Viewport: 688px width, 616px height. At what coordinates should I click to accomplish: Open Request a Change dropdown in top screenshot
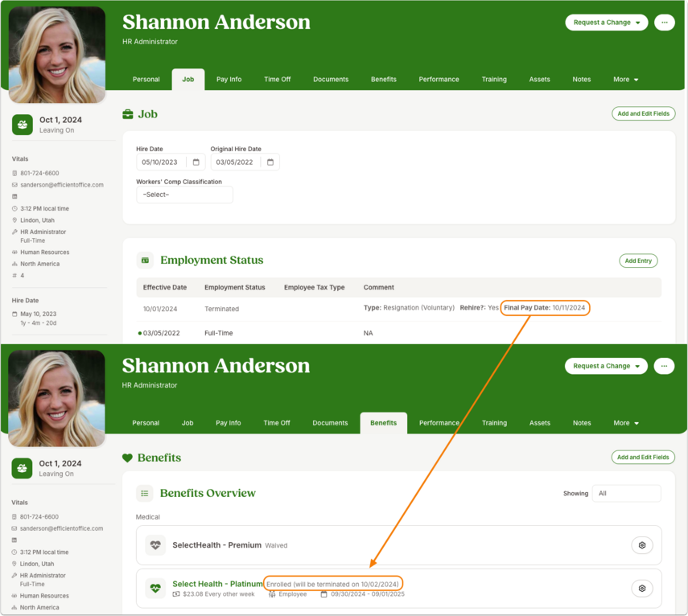607,23
